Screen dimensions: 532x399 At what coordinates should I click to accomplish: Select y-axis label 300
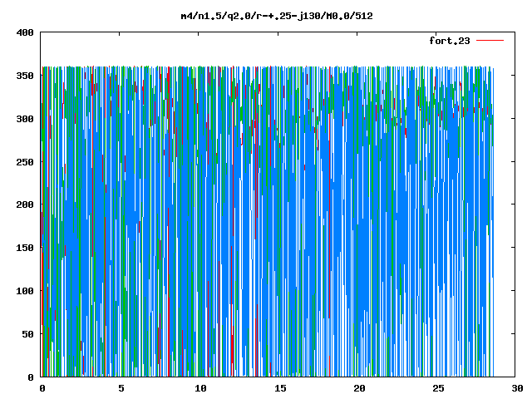(25, 119)
